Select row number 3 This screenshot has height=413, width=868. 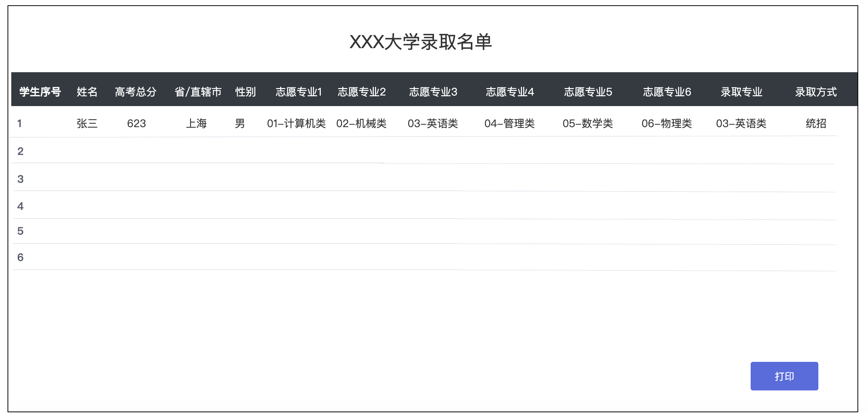click(21, 179)
